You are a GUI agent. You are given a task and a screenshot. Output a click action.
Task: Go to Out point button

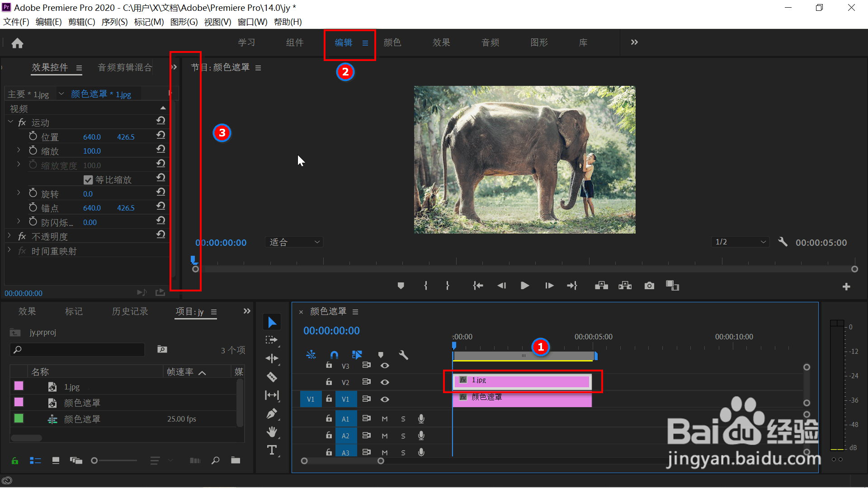pyautogui.click(x=572, y=286)
